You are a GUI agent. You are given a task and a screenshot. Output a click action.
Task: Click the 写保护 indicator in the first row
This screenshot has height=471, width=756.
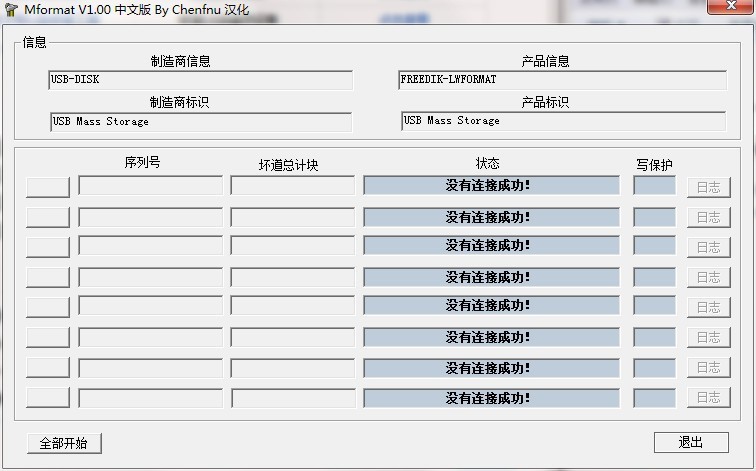(x=654, y=186)
